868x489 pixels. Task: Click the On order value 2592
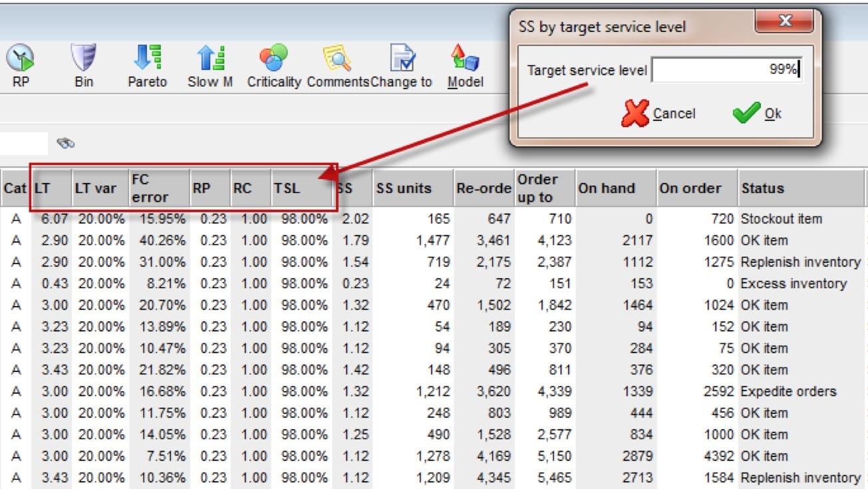tap(718, 391)
